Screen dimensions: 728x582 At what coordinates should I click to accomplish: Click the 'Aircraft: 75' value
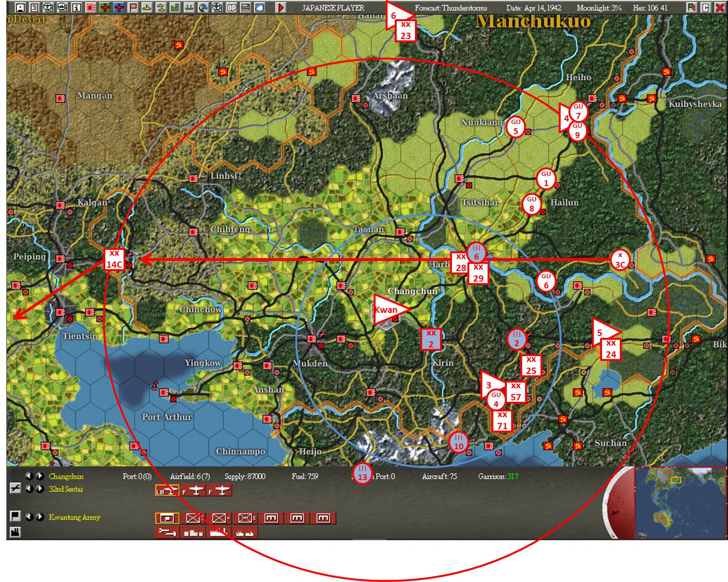(x=439, y=476)
